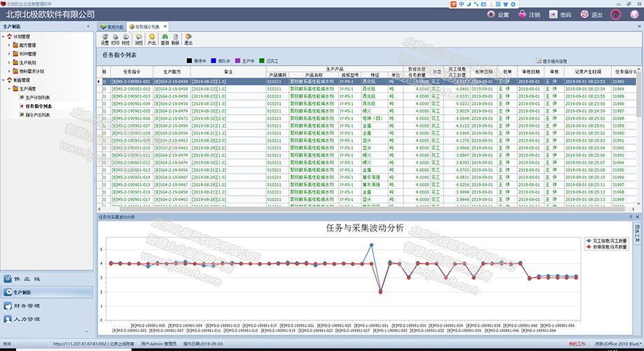Open the 人力资源 module in sidebar
The width and height of the screenshot is (644, 351).
47,319
